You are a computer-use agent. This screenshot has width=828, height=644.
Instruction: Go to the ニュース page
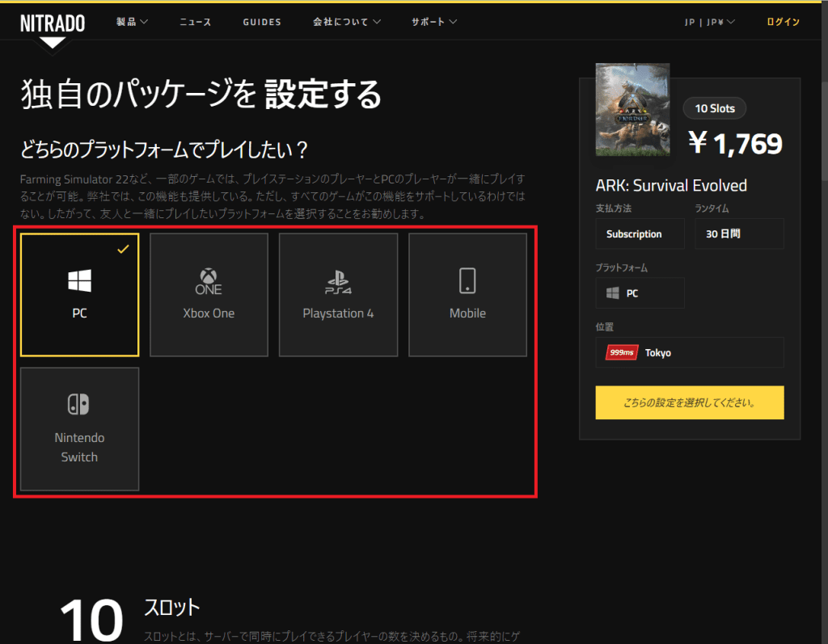196,22
